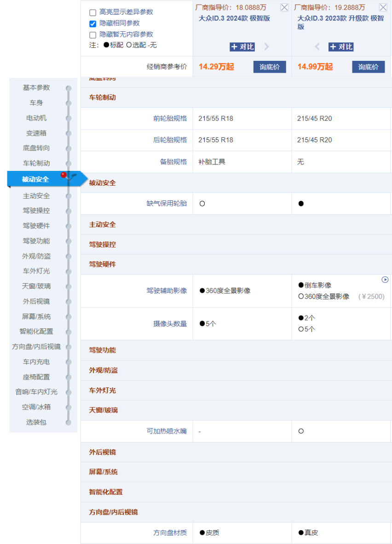Uncheck 隐藏相同参数 checkbox

click(92, 24)
